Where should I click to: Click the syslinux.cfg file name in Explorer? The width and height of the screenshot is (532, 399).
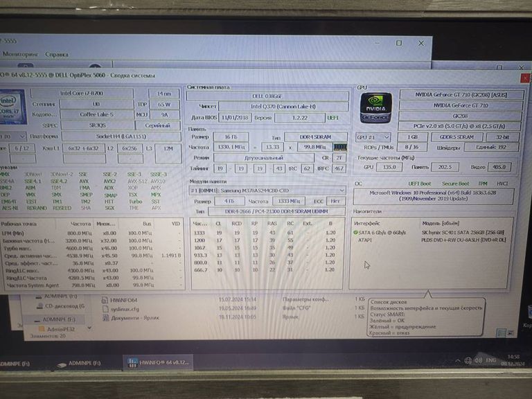(125, 309)
